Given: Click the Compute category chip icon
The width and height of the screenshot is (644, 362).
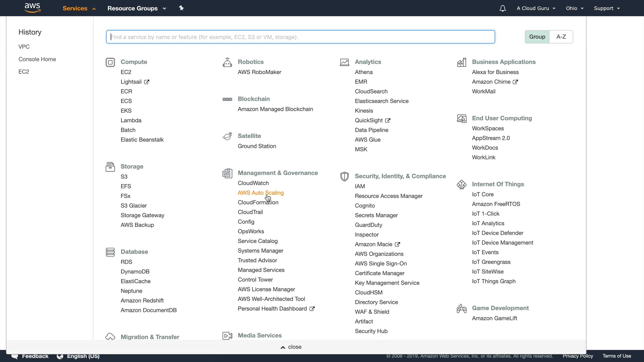Looking at the screenshot, I should 110,62.
